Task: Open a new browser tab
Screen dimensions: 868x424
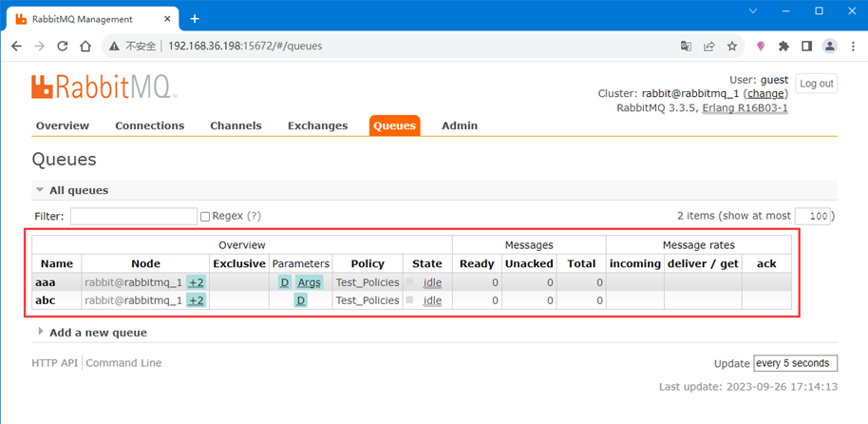Action: [x=195, y=19]
